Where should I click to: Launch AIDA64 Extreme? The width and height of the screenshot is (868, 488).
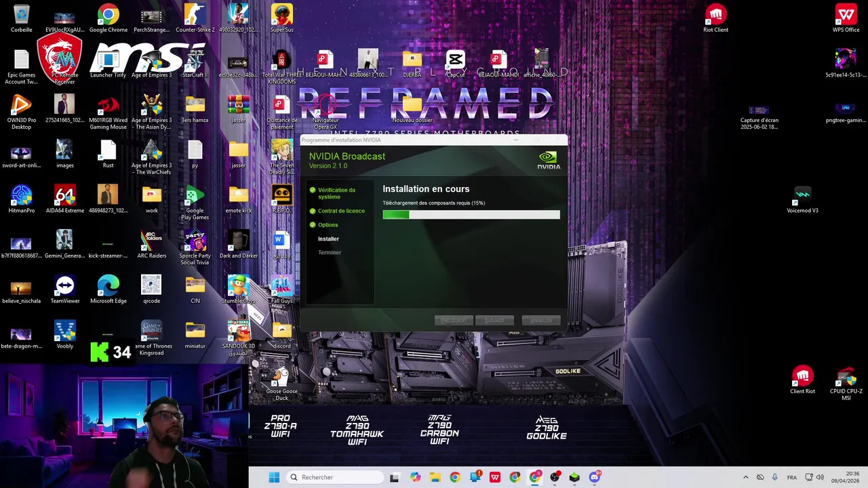[x=64, y=196]
